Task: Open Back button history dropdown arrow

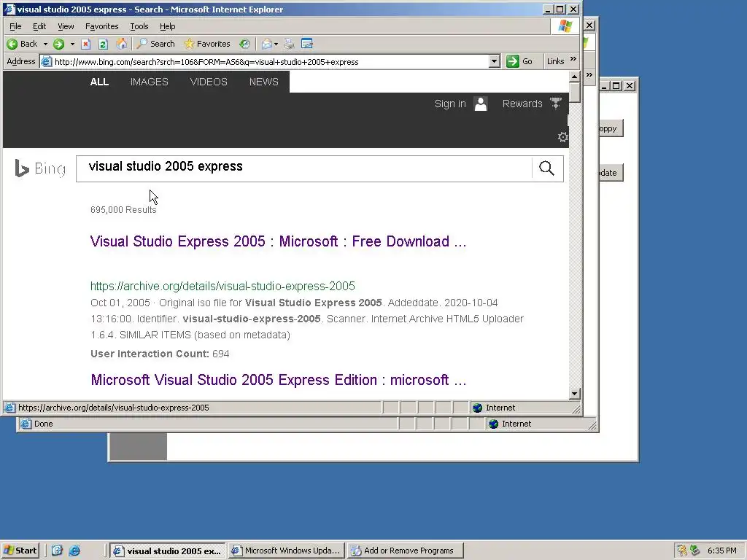Action: click(x=45, y=44)
